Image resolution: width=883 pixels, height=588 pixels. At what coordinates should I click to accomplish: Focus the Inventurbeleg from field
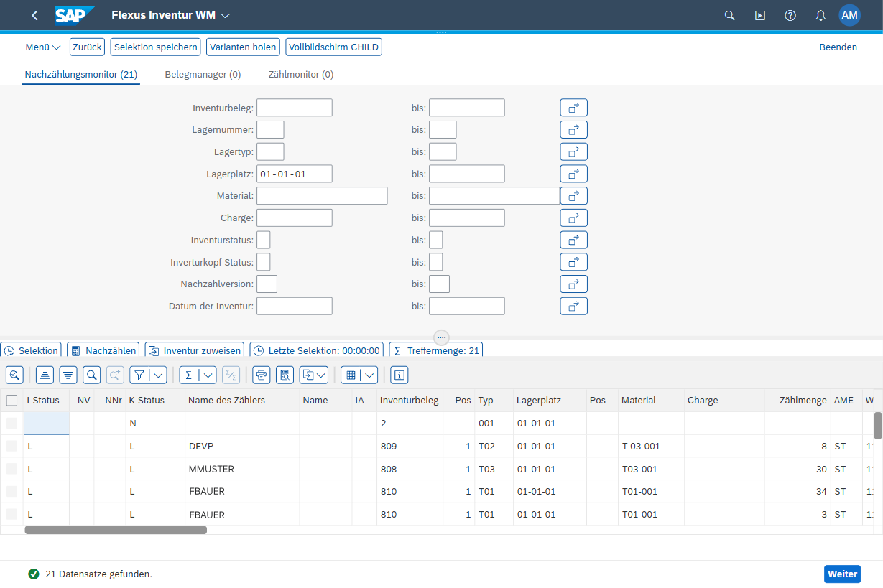pos(295,108)
